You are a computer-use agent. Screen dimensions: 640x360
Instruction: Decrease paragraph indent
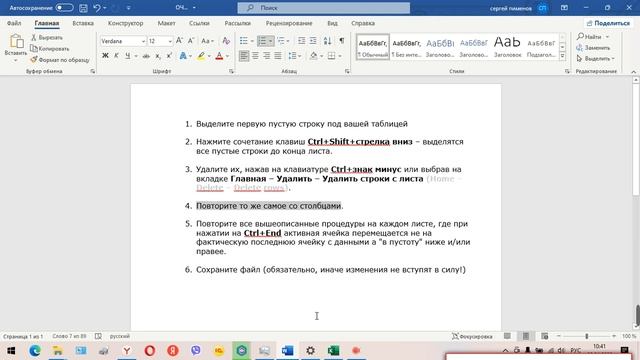(x=301, y=41)
